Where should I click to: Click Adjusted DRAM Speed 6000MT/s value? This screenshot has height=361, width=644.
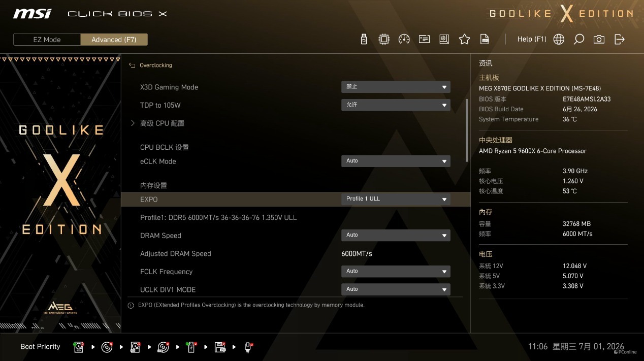pyautogui.click(x=357, y=253)
